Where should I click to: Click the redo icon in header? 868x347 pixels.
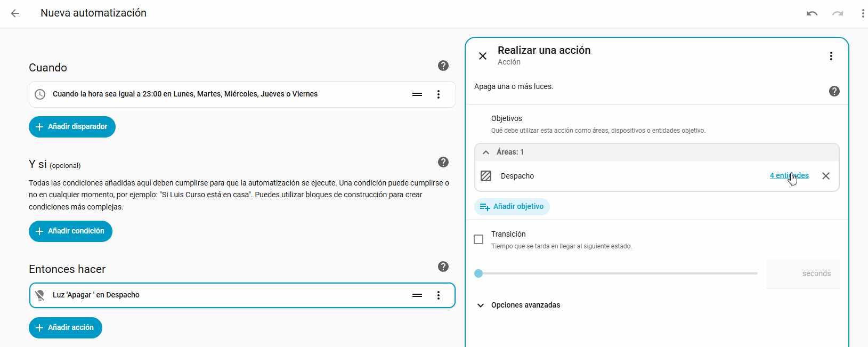838,13
